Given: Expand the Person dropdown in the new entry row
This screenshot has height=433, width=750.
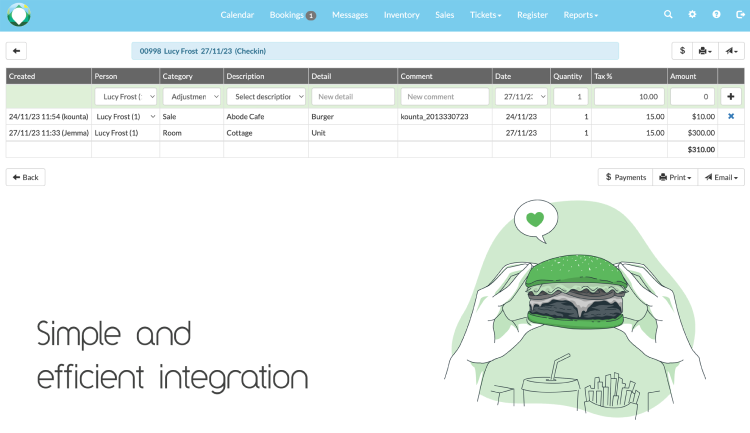Looking at the screenshot, I should (125, 97).
